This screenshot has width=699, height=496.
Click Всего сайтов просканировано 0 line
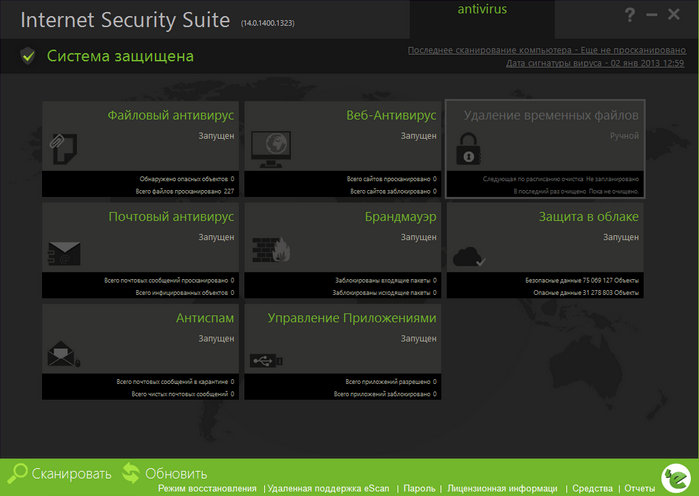click(391, 179)
